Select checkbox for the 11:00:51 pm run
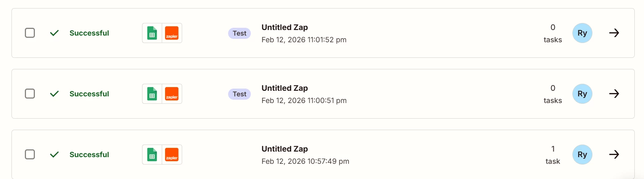The width and height of the screenshot is (644, 179). (x=30, y=94)
